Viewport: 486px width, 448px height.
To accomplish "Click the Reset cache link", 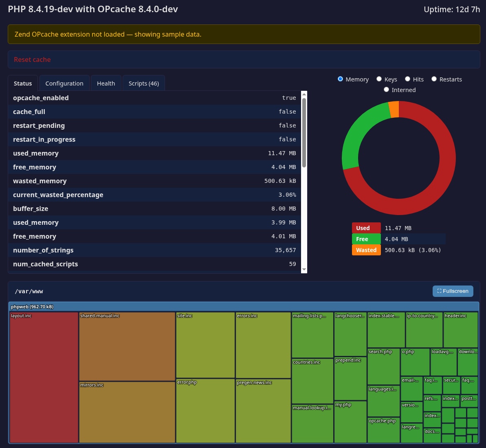I will point(32,59).
